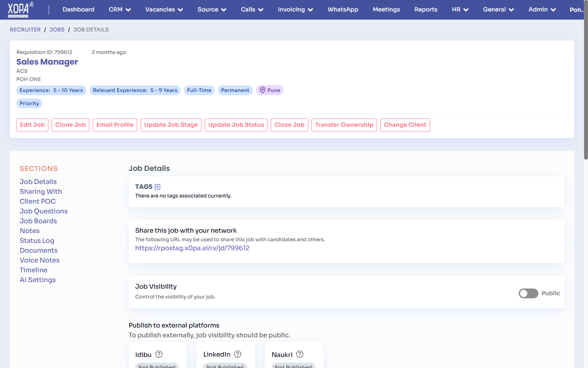Click the X0PA AI logo
Viewport: 588px width, 368px height.
point(20,10)
